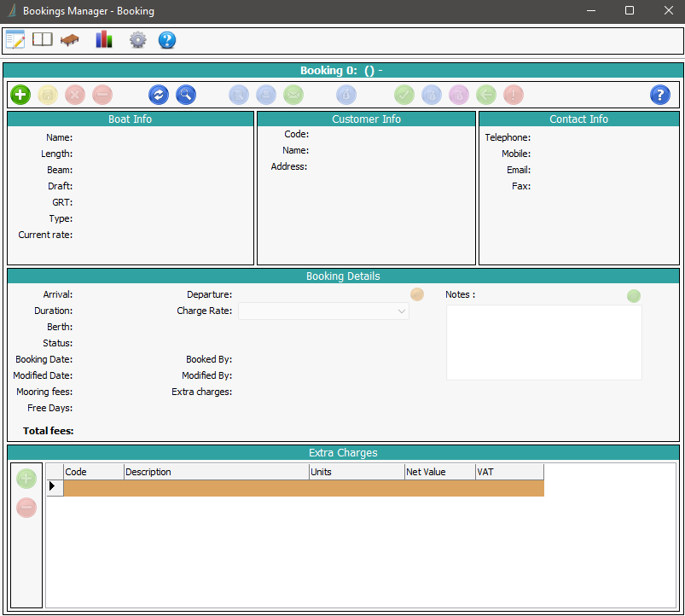Add a new booking with green plus
The height and width of the screenshot is (616, 685).
coord(20,95)
